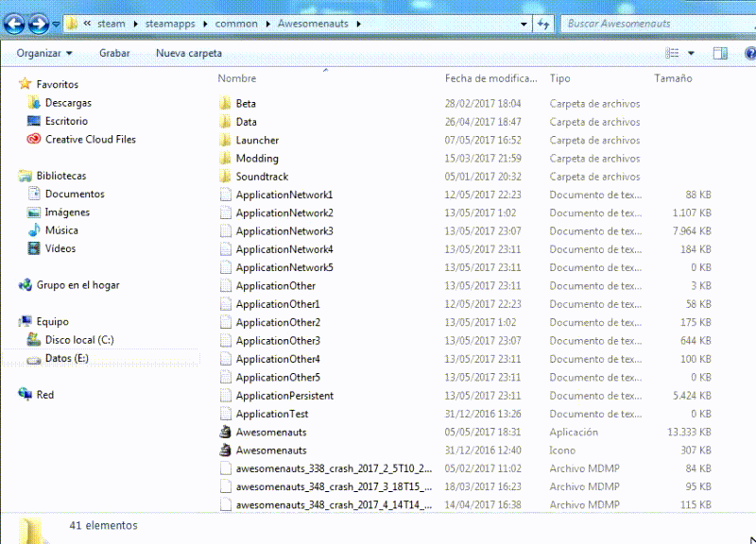Select the Awesomenauts Aplicación executable icon
This screenshot has height=544, width=756.
[x=225, y=433]
